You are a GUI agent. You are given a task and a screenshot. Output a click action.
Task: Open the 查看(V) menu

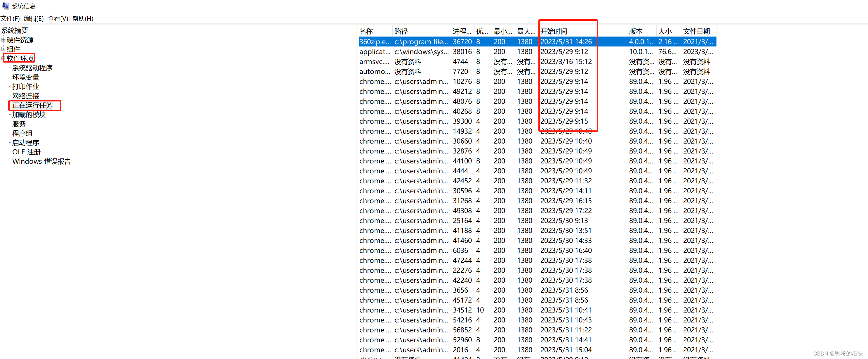(58, 18)
